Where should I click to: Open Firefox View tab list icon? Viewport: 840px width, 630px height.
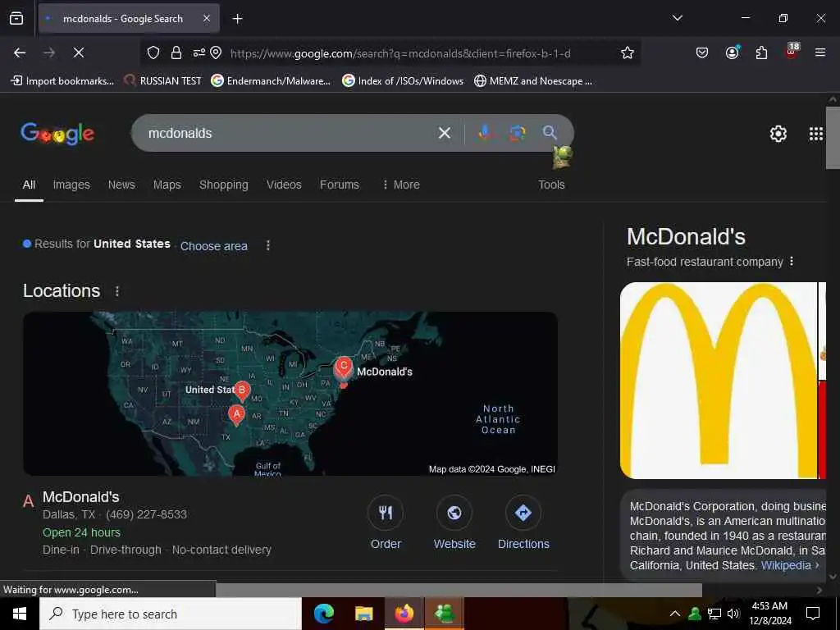16,19
